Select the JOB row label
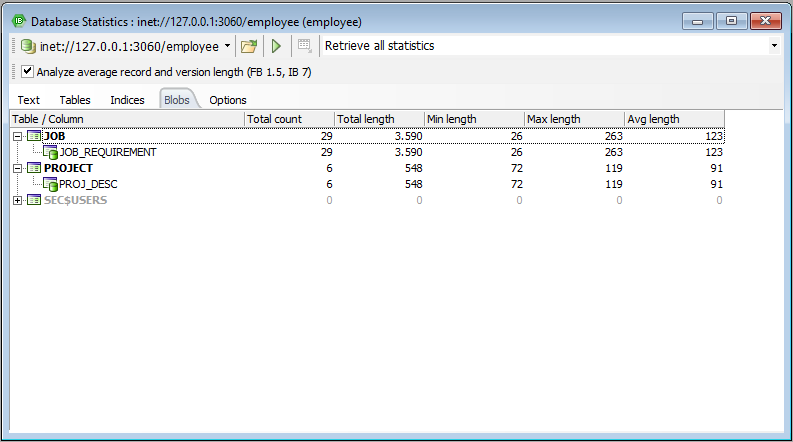 pyautogui.click(x=55, y=136)
